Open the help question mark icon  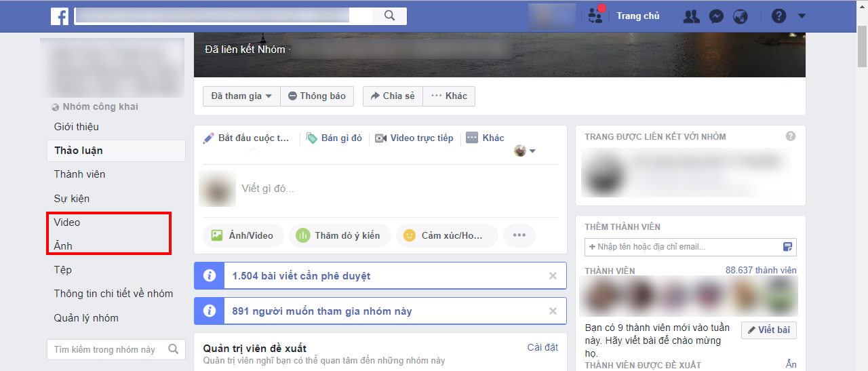click(x=779, y=16)
